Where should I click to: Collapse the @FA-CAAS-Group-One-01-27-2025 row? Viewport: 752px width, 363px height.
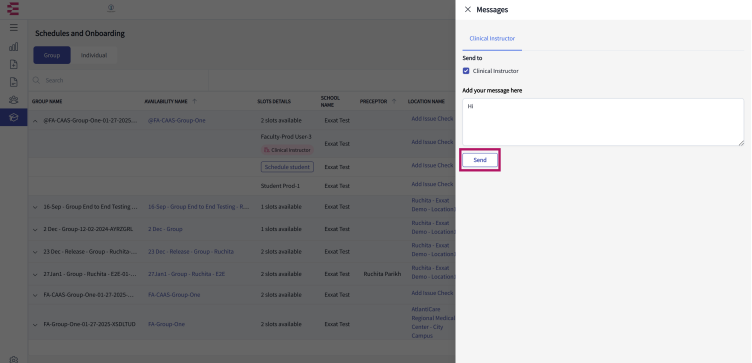coord(35,121)
